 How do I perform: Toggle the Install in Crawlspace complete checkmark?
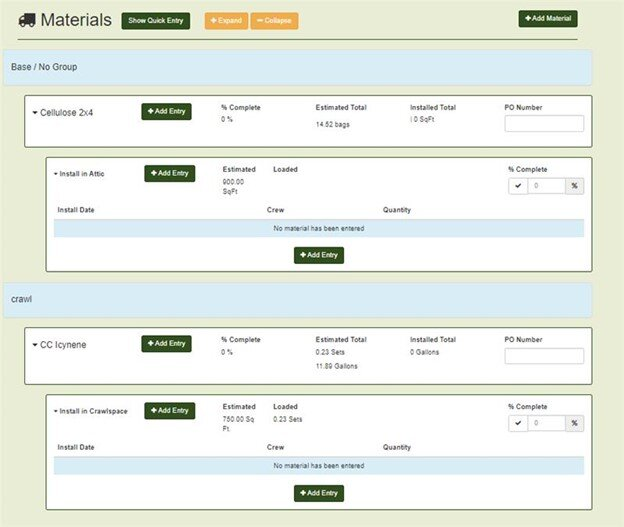518,423
